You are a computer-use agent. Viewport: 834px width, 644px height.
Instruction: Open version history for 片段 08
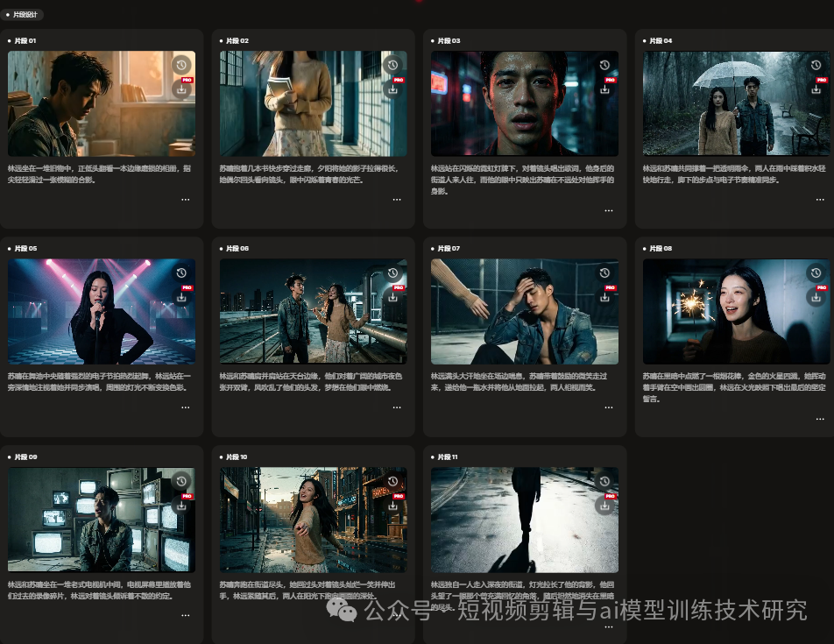click(x=816, y=272)
